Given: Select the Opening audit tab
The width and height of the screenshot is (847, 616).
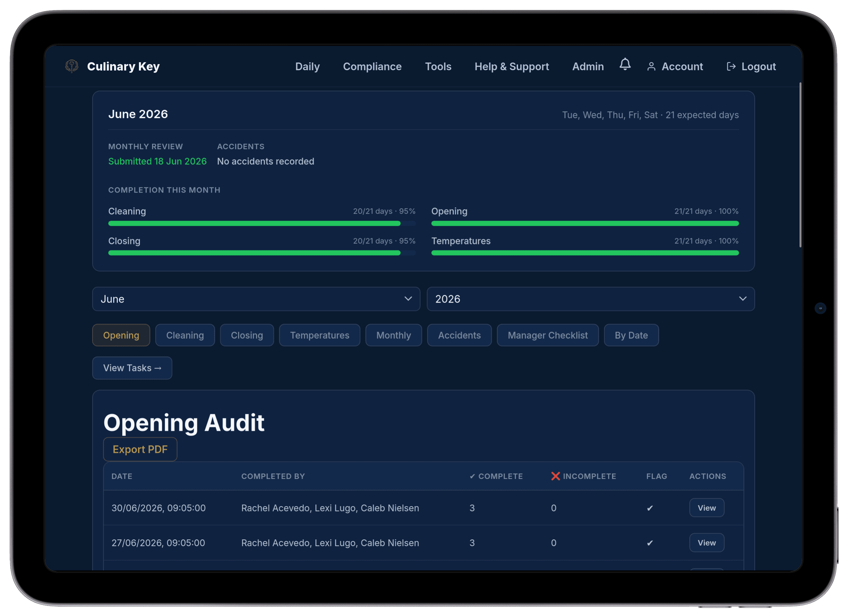Looking at the screenshot, I should [x=121, y=335].
